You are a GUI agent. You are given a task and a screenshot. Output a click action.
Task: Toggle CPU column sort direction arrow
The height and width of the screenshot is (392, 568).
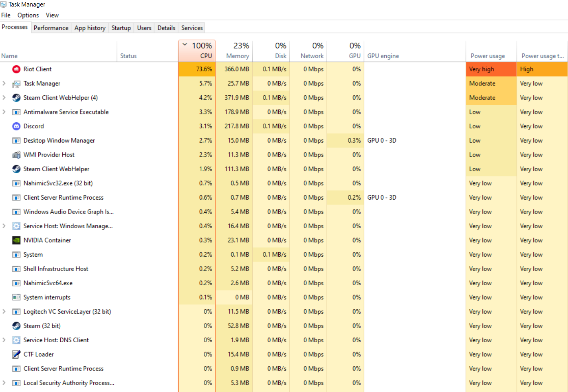pyautogui.click(x=185, y=45)
